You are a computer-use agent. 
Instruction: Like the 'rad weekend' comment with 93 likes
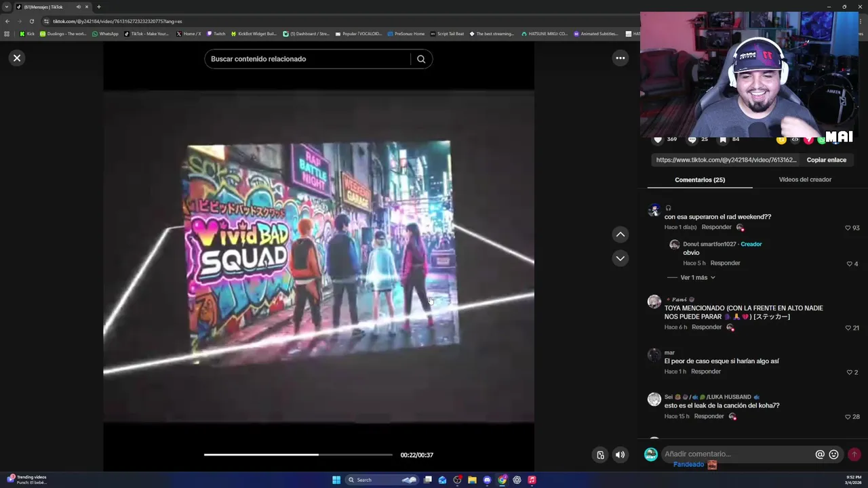point(848,228)
